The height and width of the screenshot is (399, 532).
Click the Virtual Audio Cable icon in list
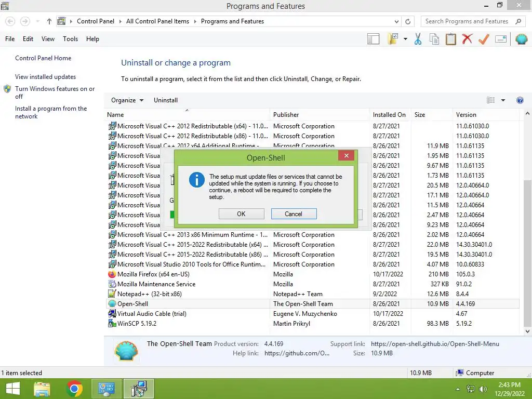pyautogui.click(x=112, y=313)
